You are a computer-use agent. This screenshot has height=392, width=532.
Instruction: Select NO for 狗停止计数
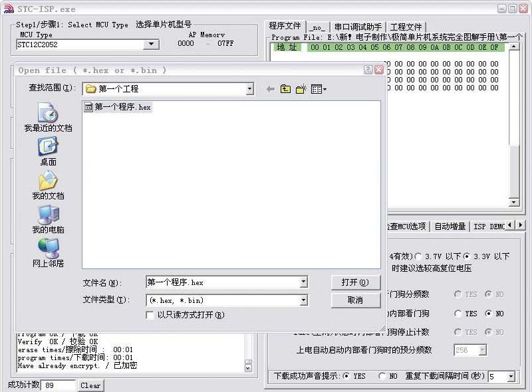pyautogui.click(x=488, y=332)
